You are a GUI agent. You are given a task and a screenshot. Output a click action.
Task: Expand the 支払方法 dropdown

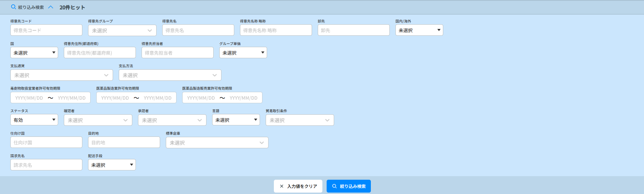tap(170, 75)
